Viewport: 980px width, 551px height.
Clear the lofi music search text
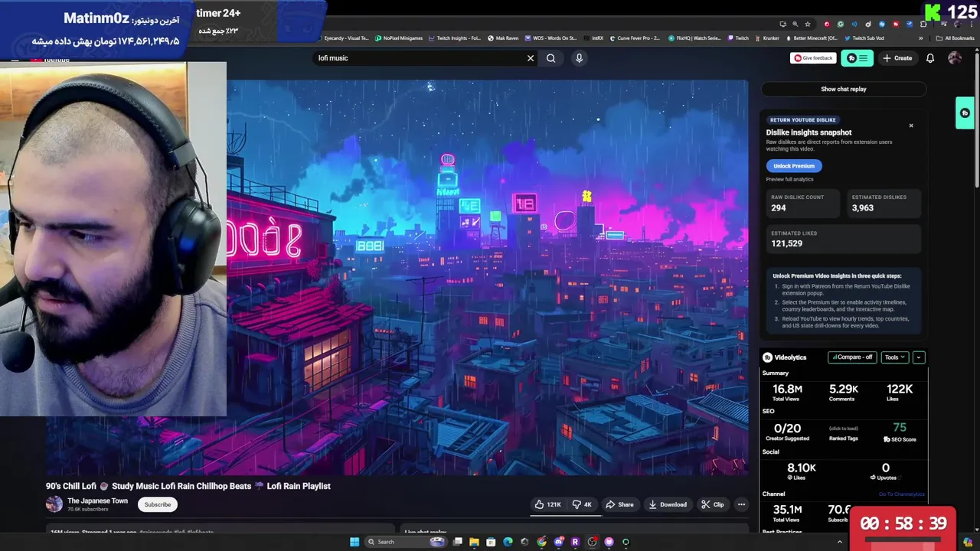tap(531, 58)
